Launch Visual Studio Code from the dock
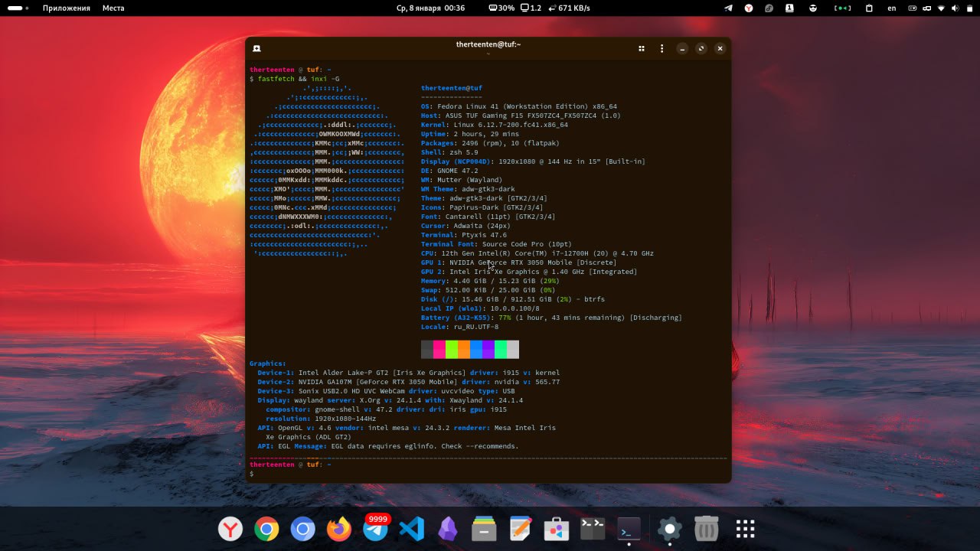This screenshot has width=980, height=551. [412, 529]
